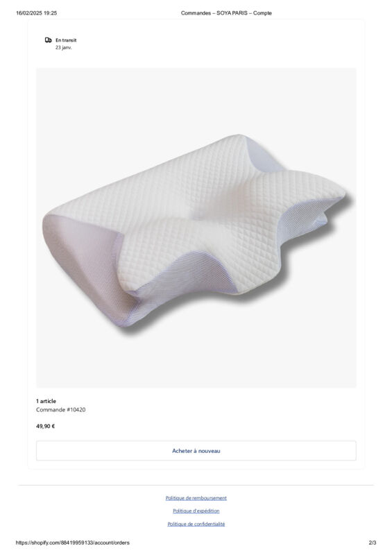This screenshot has width=392, height=555.
Task: Click the delivery truck icon
Action: point(48,40)
